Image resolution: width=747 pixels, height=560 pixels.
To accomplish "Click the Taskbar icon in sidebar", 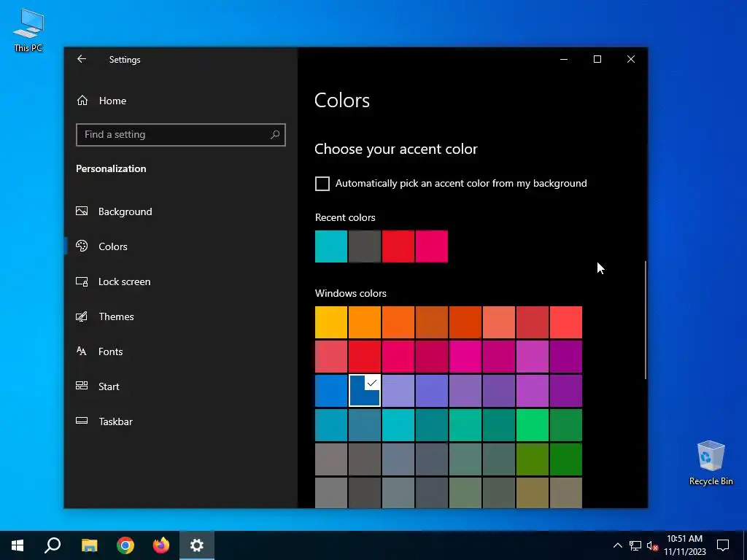I will [x=82, y=421].
